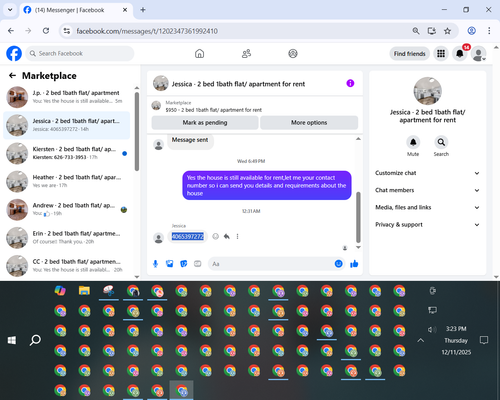Expand Media, files and links section
Viewport: 500px width, 400px height.
click(x=428, y=207)
